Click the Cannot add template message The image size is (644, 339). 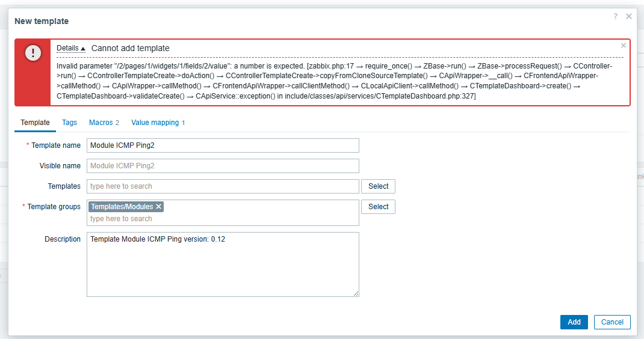[130, 48]
